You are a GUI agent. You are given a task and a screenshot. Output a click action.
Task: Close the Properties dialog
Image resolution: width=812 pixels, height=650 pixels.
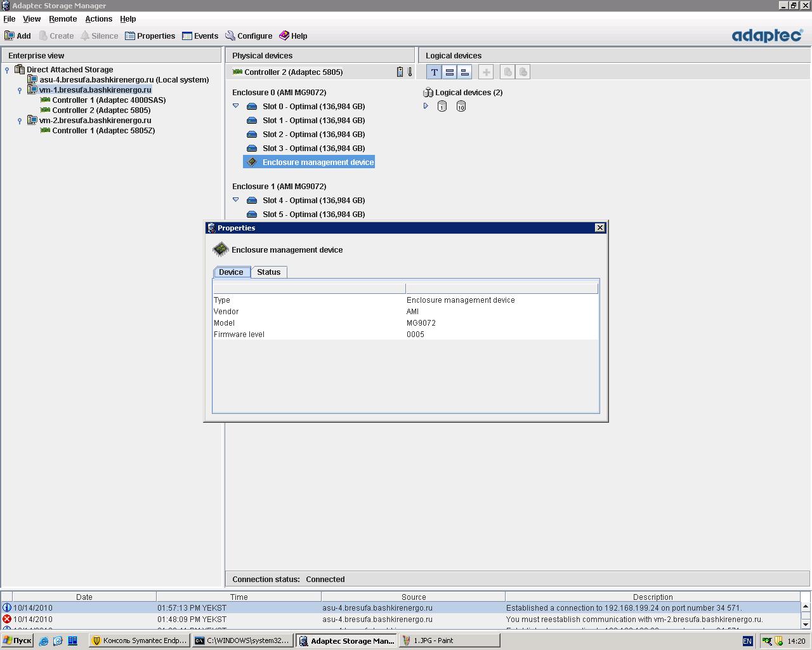click(x=599, y=228)
